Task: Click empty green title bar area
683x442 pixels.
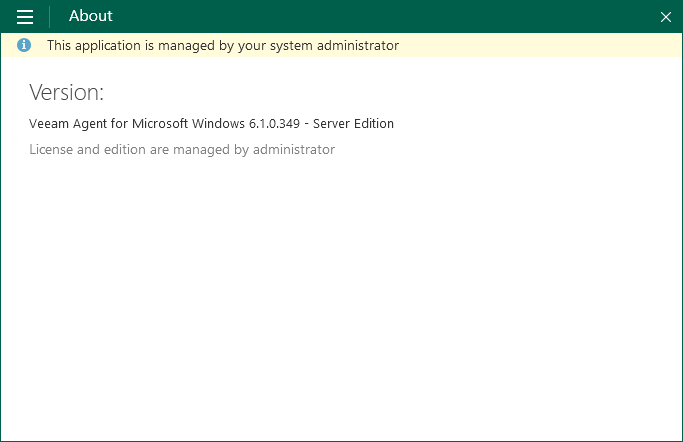Action: (380, 16)
